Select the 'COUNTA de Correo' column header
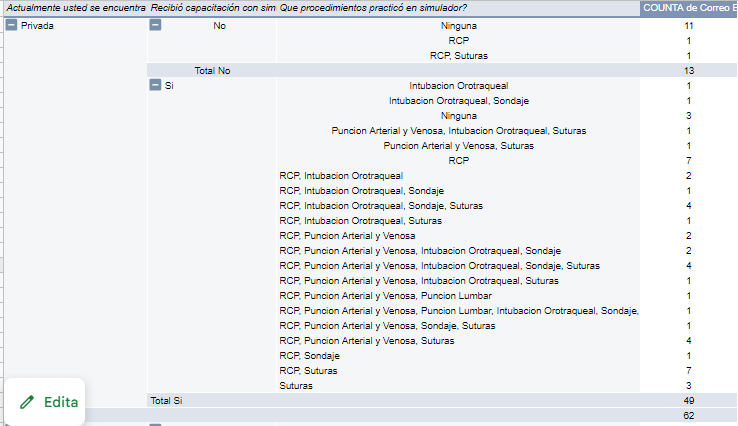Viewport: 738px width, 426px height. pos(688,8)
